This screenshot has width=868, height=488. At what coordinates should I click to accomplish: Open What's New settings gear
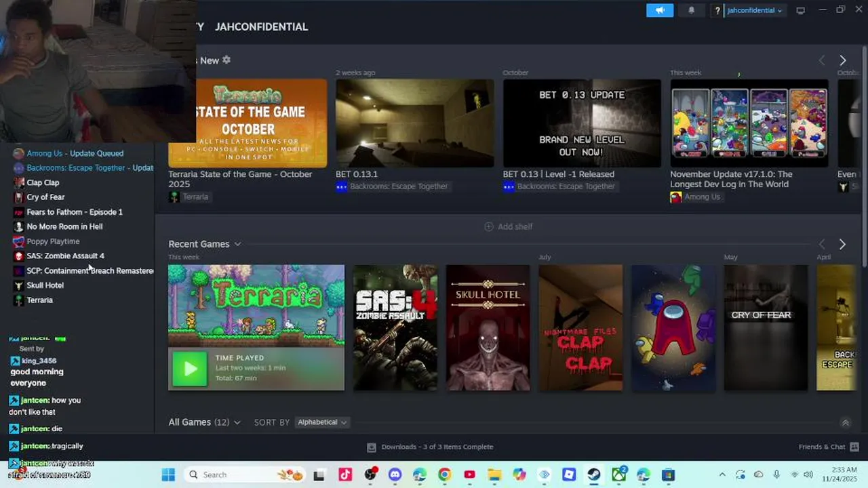[x=226, y=60]
